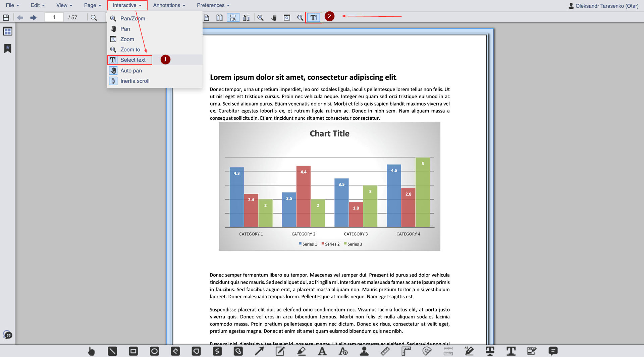Expand the Annotations dropdown menu
The width and height of the screenshot is (644, 357).
pyautogui.click(x=169, y=5)
